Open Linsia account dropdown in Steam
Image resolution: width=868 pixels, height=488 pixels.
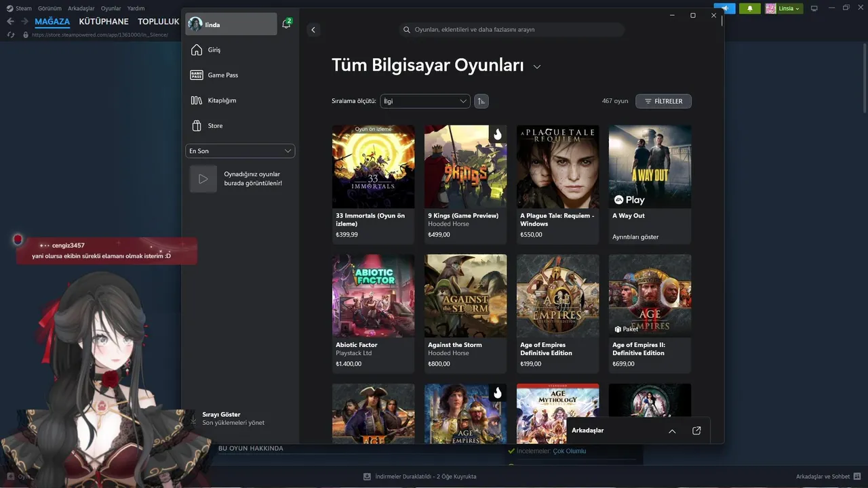pos(784,8)
